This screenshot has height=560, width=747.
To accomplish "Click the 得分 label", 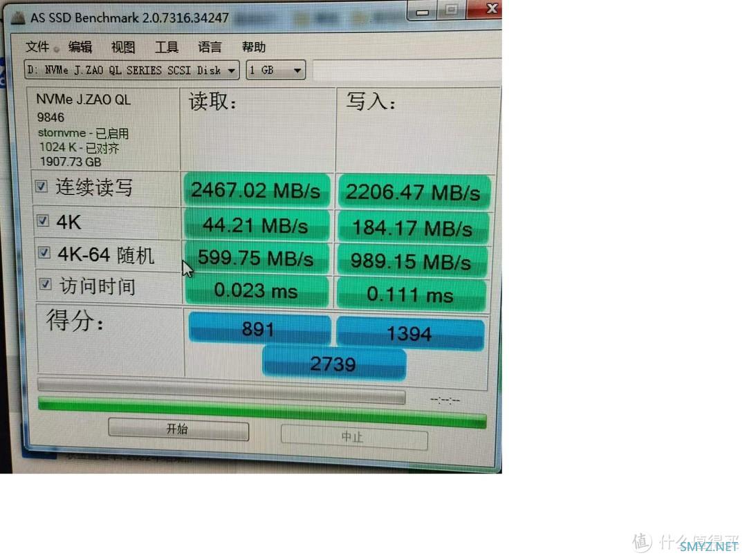I will click(x=75, y=320).
